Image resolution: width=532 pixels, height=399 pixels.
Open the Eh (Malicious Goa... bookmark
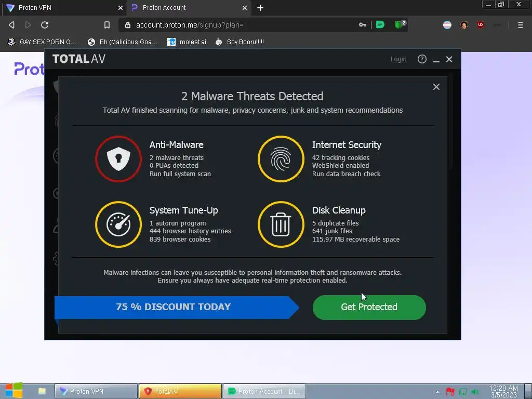point(123,42)
